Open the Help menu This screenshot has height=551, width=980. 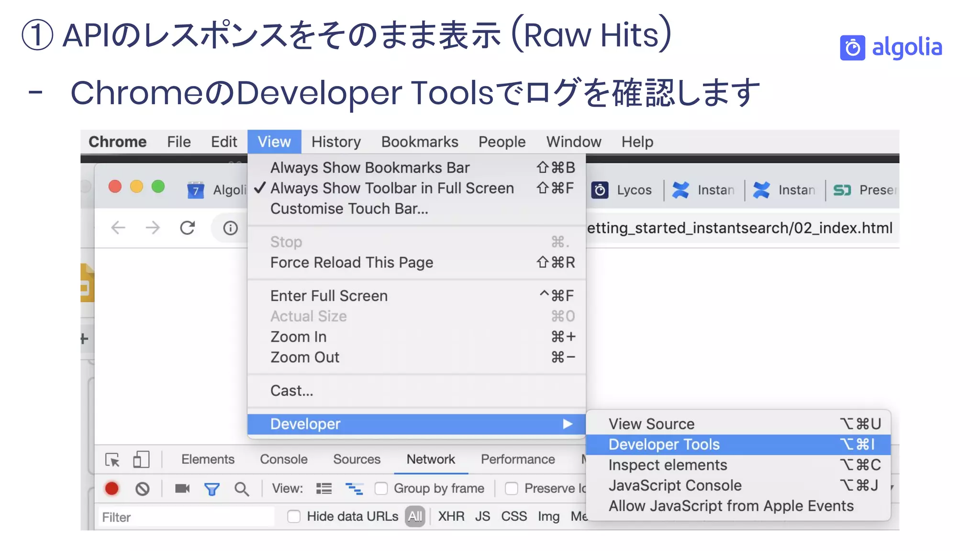tap(637, 142)
